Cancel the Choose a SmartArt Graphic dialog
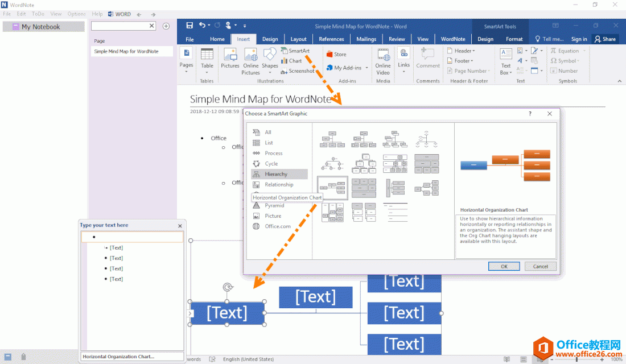Image resolution: width=626 pixels, height=364 pixels. 540,266
